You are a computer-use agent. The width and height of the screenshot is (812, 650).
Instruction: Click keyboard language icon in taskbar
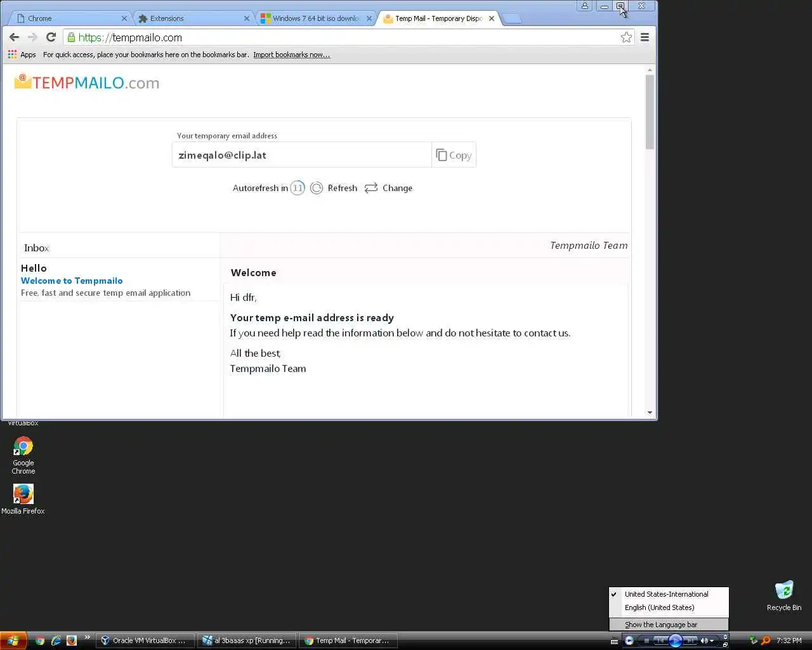click(x=614, y=641)
